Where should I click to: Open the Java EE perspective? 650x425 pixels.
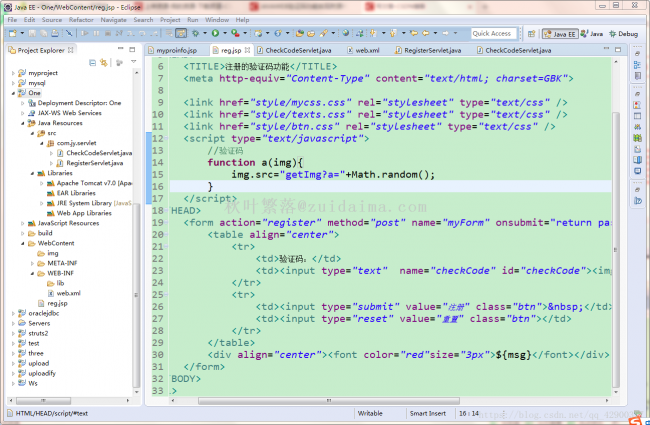tap(562, 33)
